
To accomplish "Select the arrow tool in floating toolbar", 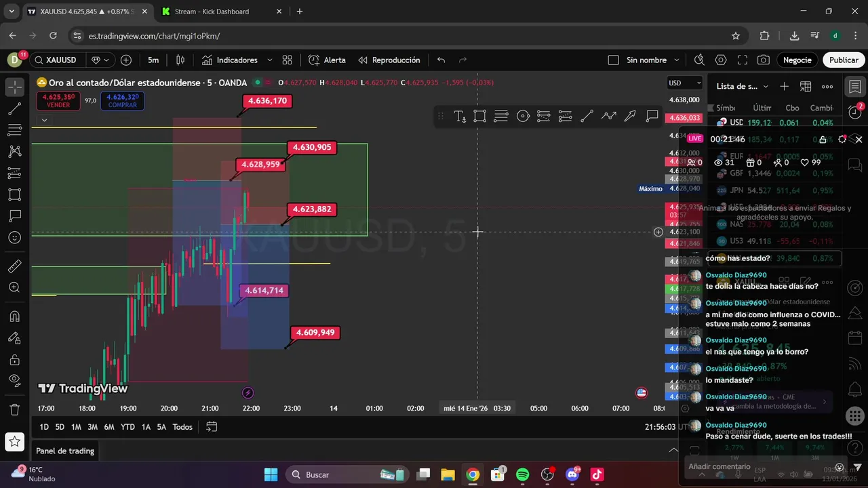I will [630, 116].
